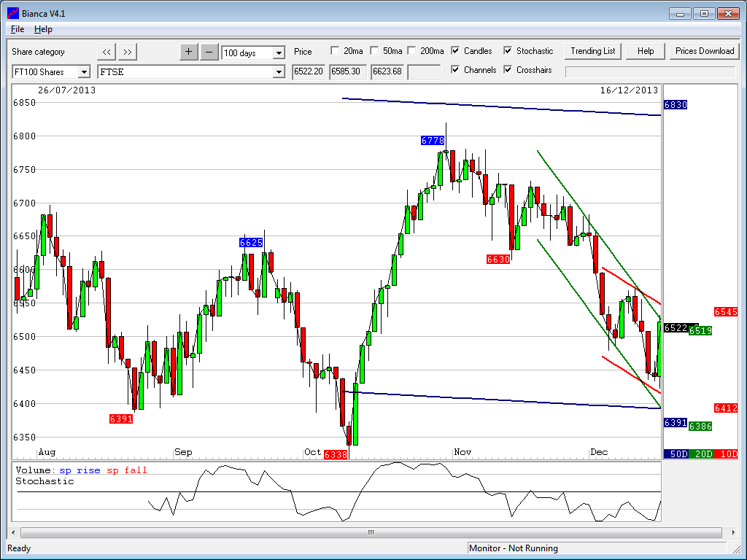The width and height of the screenshot is (747, 560).
Task: Click the horizontal scrollbar thumb below chart
Action: point(371,532)
